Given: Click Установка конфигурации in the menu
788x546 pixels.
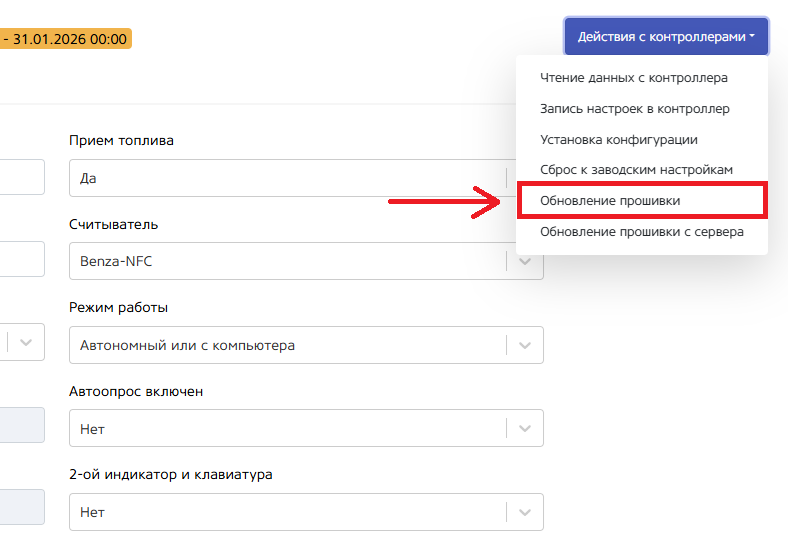Looking at the screenshot, I should click(x=618, y=139).
